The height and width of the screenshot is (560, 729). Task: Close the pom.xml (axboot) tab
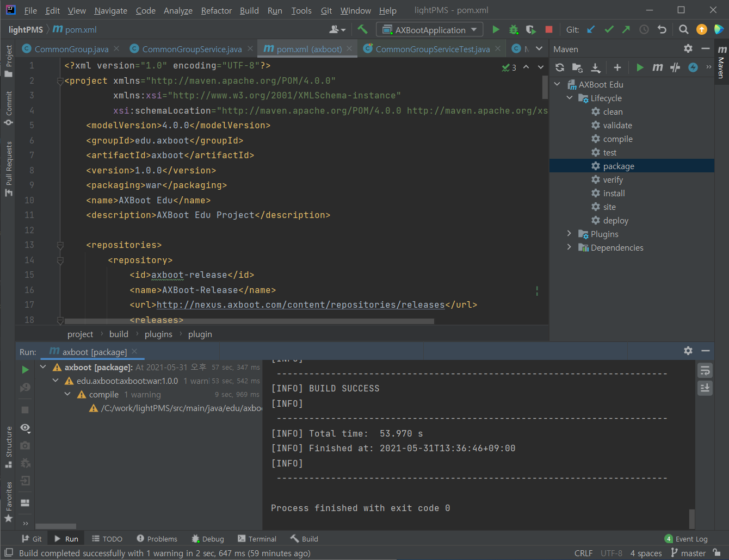(x=349, y=48)
